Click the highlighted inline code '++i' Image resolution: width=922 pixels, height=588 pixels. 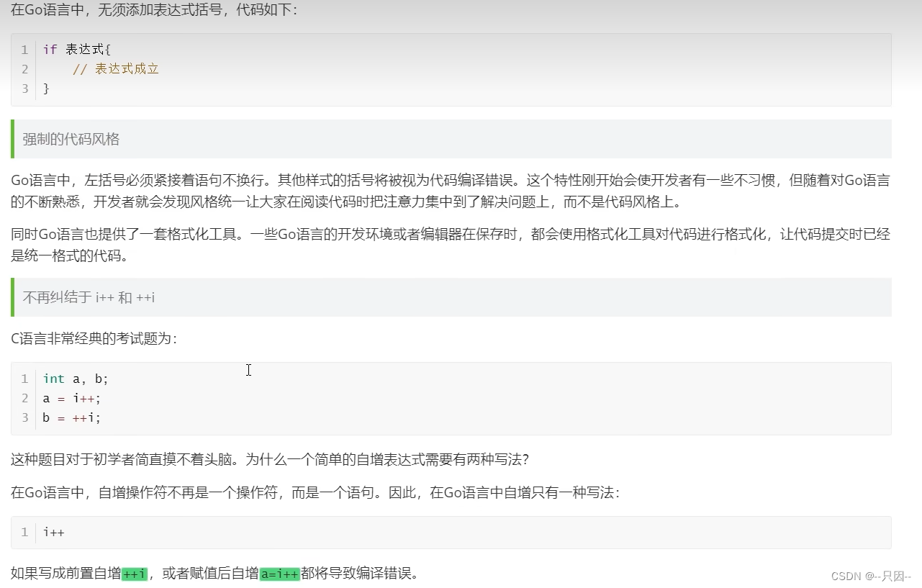[135, 574]
